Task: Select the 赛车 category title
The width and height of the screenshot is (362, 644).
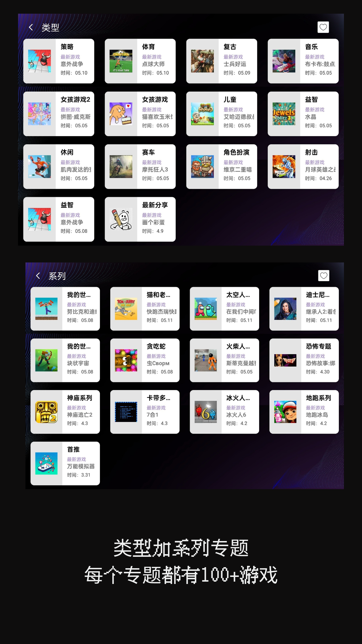Action: (148, 152)
